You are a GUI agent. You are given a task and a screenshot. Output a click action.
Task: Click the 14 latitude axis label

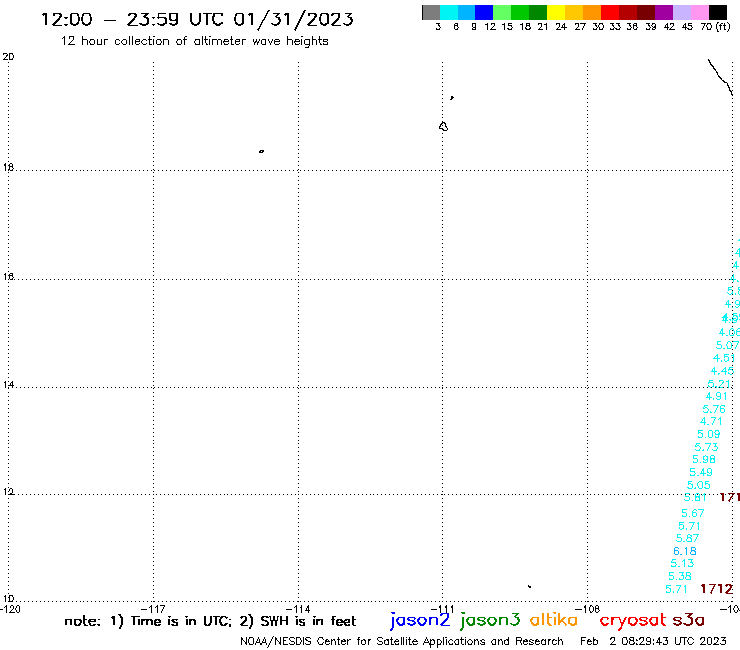(x=8, y=385)
